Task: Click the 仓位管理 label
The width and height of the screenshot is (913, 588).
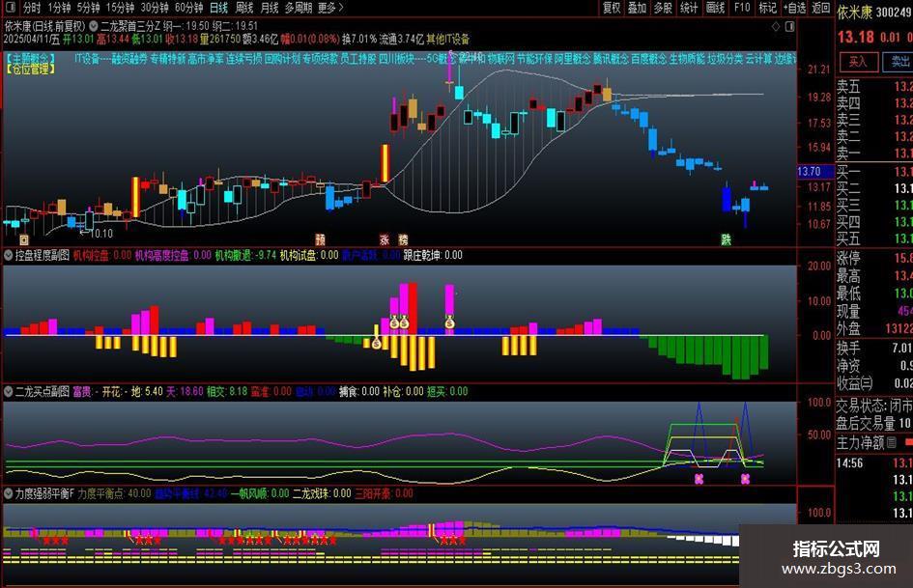Action: pos(30,69)
